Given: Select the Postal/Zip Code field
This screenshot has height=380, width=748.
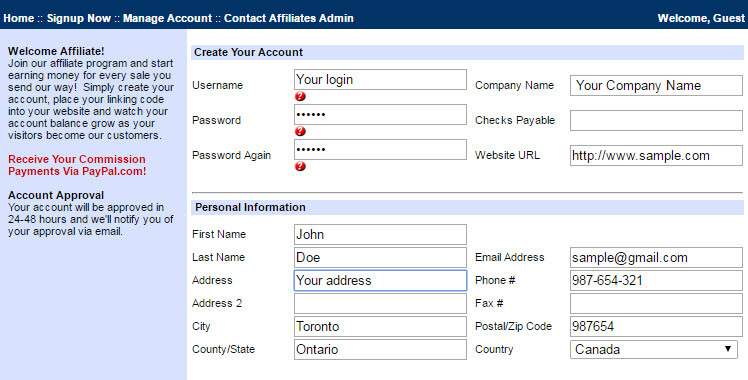Looking at the screenshot, I should click(x=656, y=327).
